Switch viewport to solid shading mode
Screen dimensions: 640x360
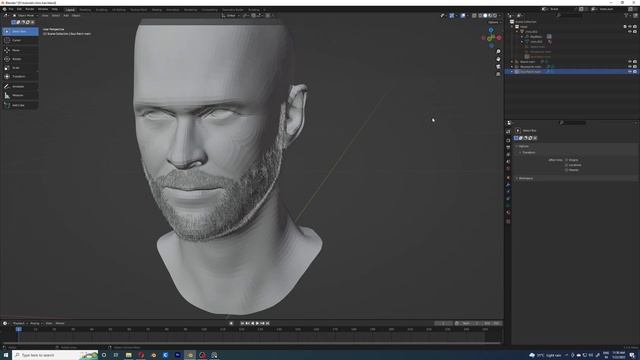point(485,16)
